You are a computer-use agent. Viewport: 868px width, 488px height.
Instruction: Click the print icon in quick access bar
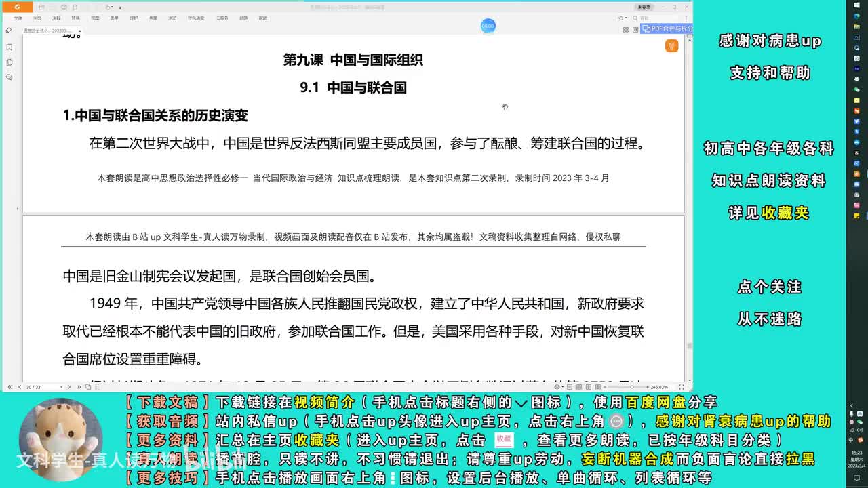click(64, 7)
